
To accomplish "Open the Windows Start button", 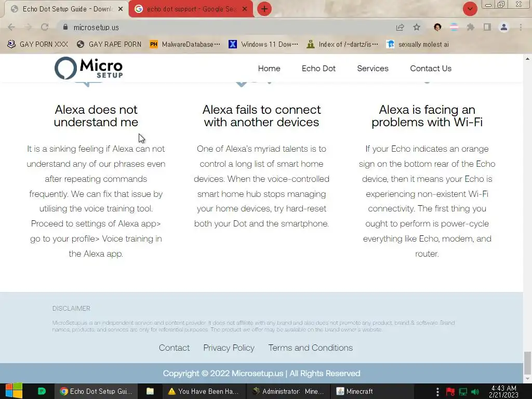I will pos(14,391).
